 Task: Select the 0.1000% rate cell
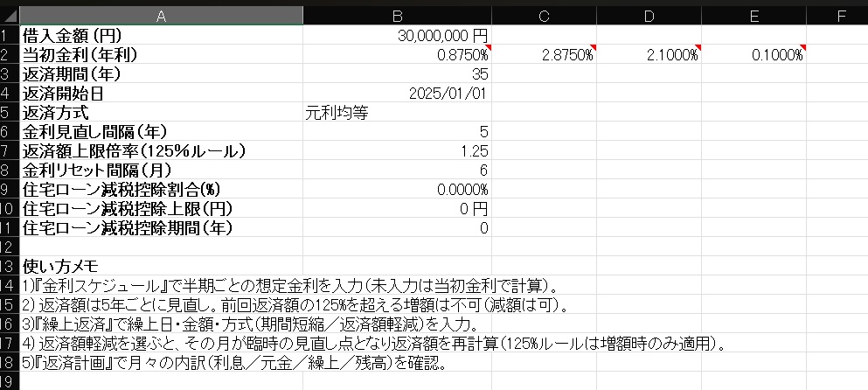[753, 54]
